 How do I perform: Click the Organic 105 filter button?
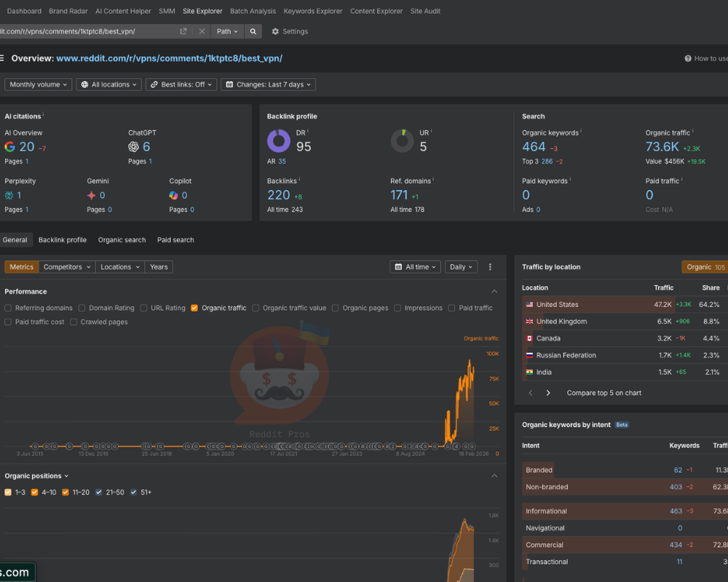pyautogui.click(x=705, y=267)
